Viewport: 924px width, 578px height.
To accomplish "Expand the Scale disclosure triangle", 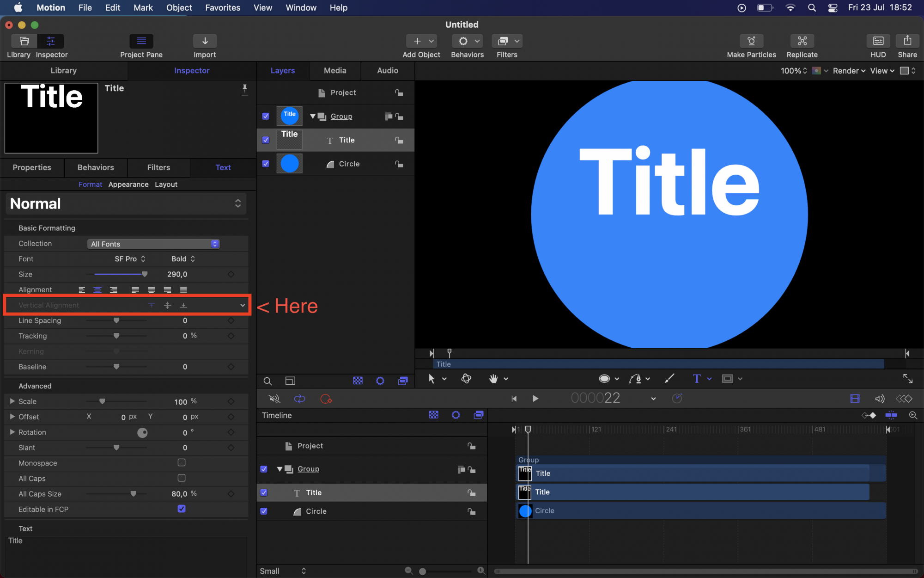I will 12,401.
